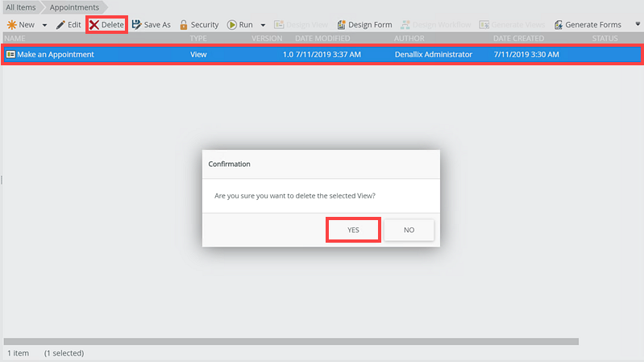644x362 pixels.
Task: Sort by the VERSION column header
Action: coord(267,38)
